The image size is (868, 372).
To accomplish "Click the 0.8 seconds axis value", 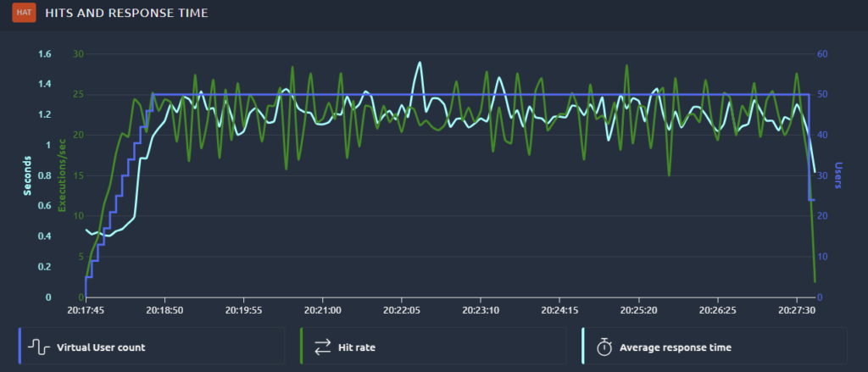I will [45, 176].
